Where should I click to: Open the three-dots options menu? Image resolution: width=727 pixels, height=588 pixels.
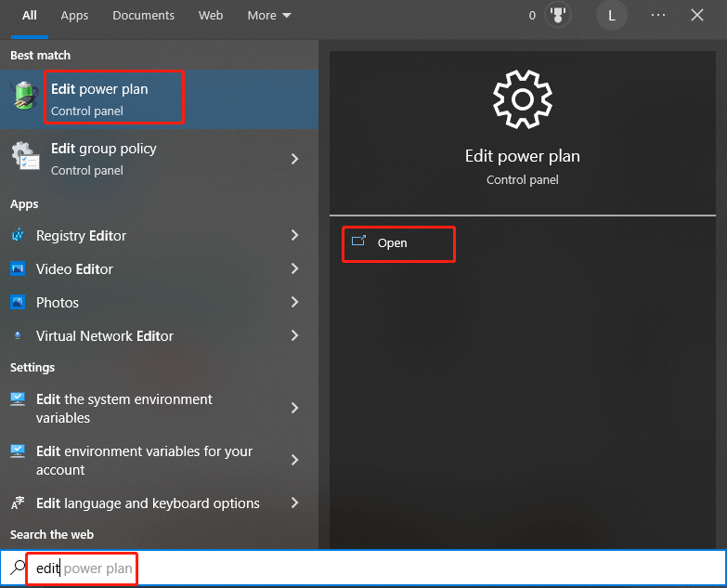point(658,15)
